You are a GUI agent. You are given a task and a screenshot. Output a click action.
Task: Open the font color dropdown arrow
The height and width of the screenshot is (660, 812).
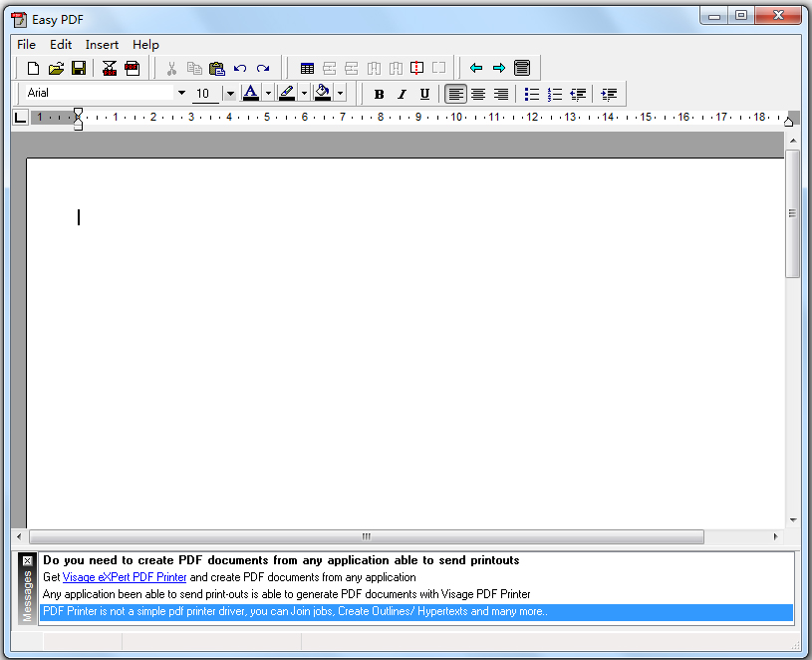(x=268, y=94)
